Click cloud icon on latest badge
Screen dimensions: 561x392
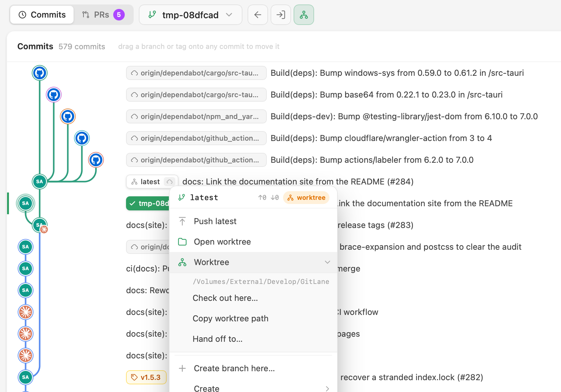[x=170, y=182]
